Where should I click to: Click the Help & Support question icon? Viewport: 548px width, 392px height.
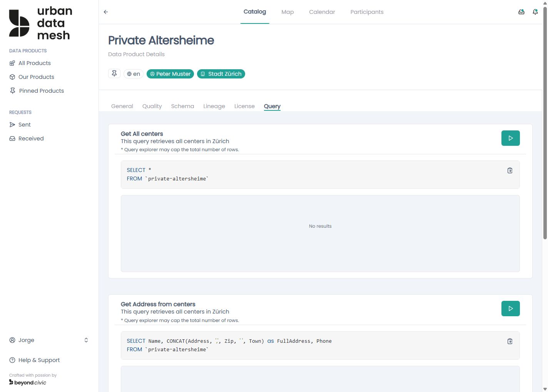click(x=12, y=360)
